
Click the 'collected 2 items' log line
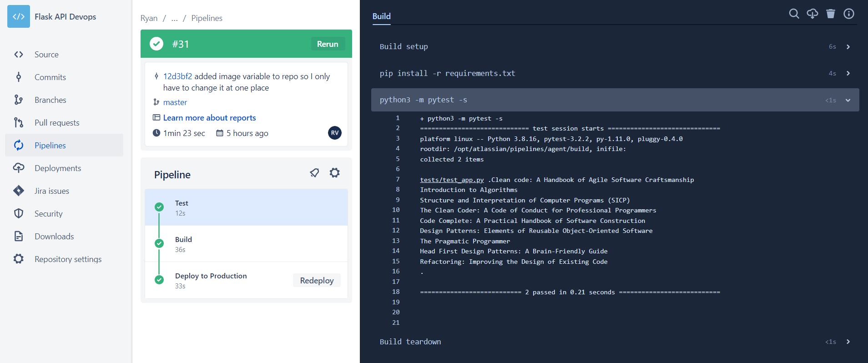[452, 159]
